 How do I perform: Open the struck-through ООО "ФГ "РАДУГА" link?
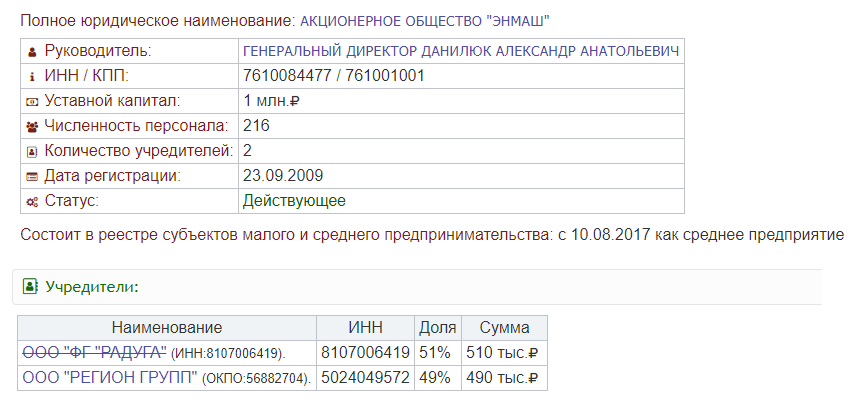click(x=94, y=353)
